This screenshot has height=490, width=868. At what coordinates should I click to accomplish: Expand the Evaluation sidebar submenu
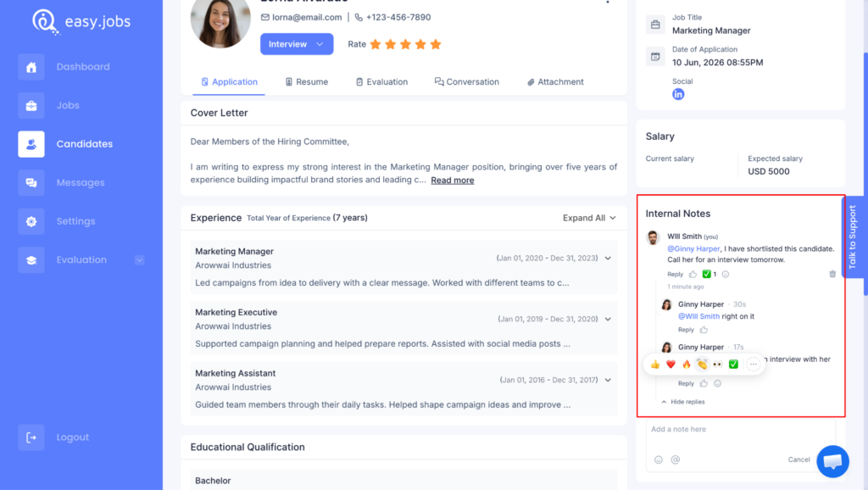pos(140,260)
